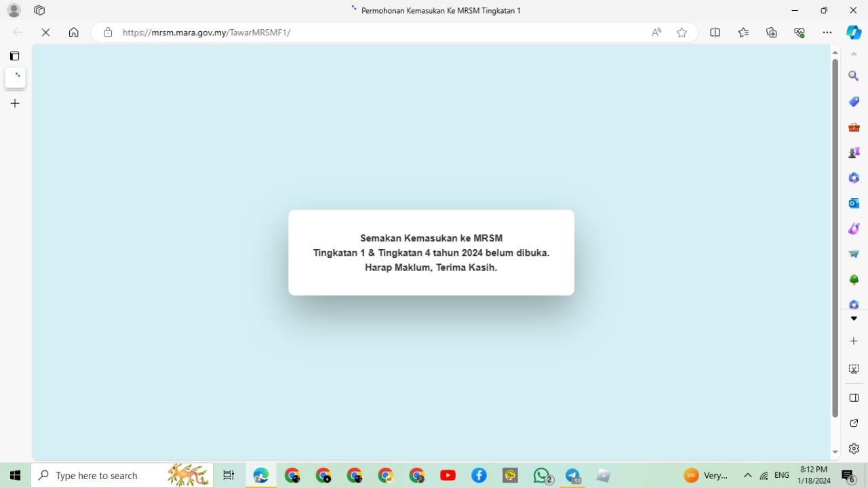Expand more sidebar apps arrow
This screenshot has width=868, height=488.
854,318
